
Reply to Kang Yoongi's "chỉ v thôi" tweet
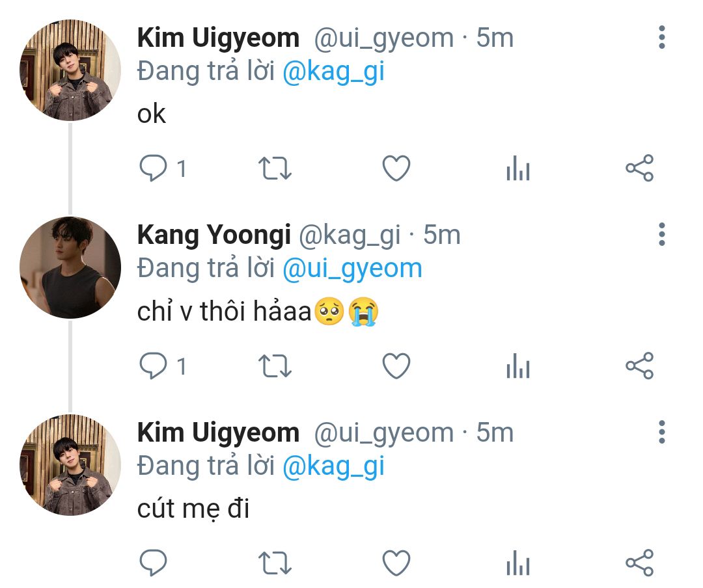[x=154, y=367]
